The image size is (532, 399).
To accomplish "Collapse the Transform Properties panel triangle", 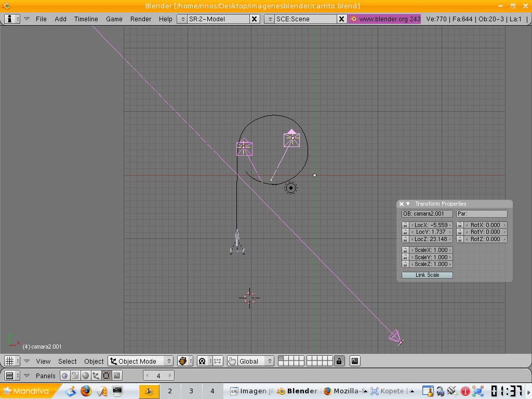I will tap(408, 204).
